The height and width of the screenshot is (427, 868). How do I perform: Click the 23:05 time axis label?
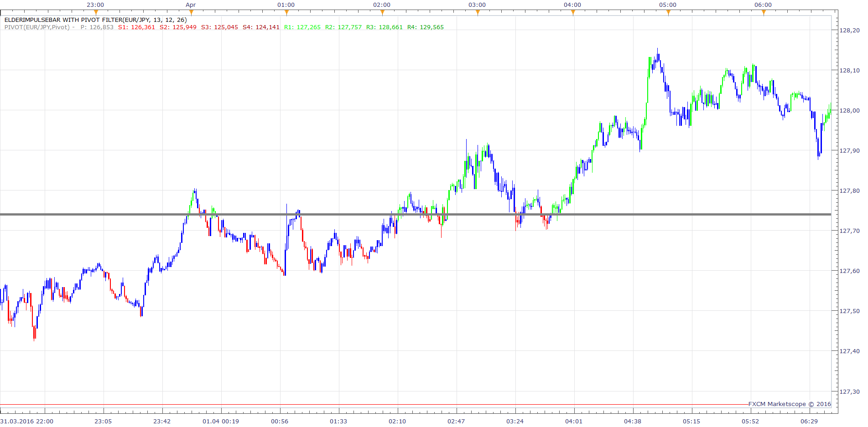click(103, 421)
